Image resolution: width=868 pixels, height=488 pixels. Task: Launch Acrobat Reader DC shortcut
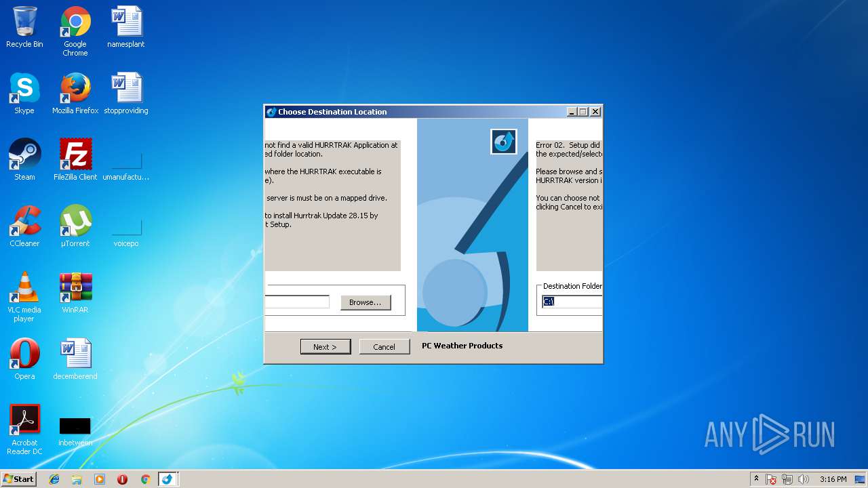[x=24, y=430]
